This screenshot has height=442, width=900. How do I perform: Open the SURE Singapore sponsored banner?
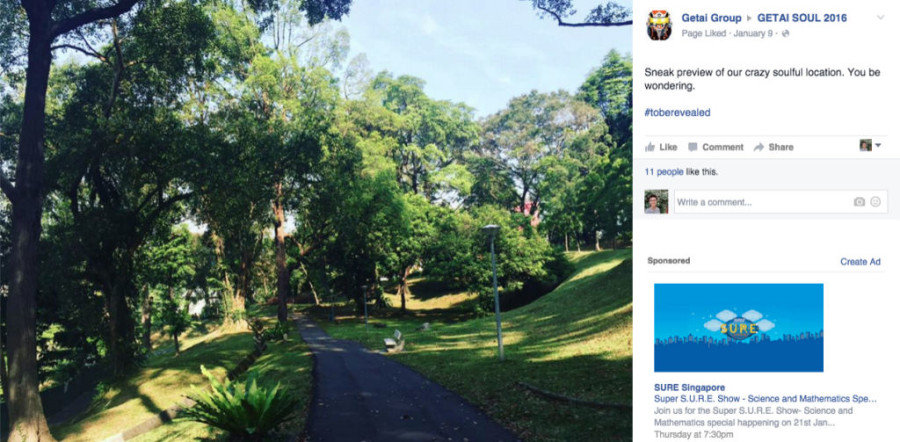click(739, 328)
